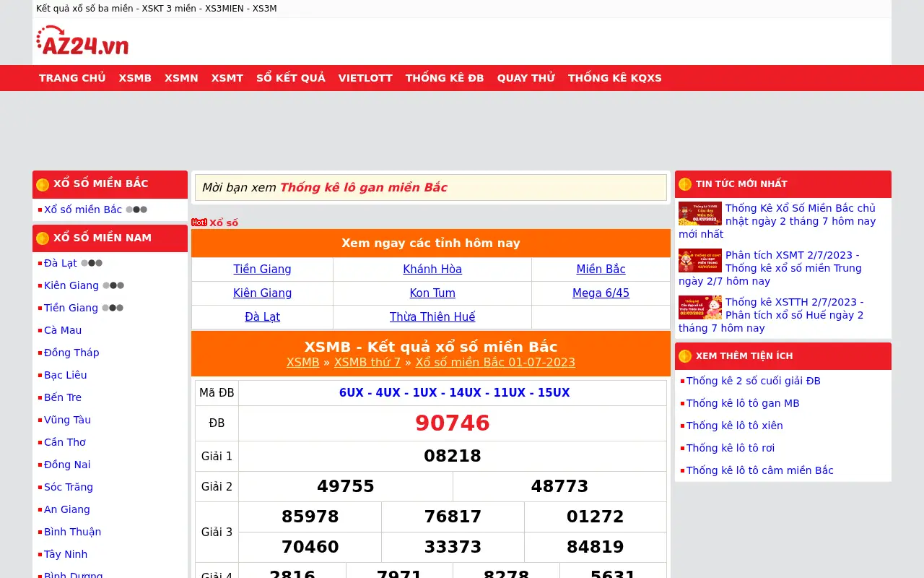Click XSMB thứ 7 breadcrumb link
924x578 pixels.
click(x=367, y=363)
